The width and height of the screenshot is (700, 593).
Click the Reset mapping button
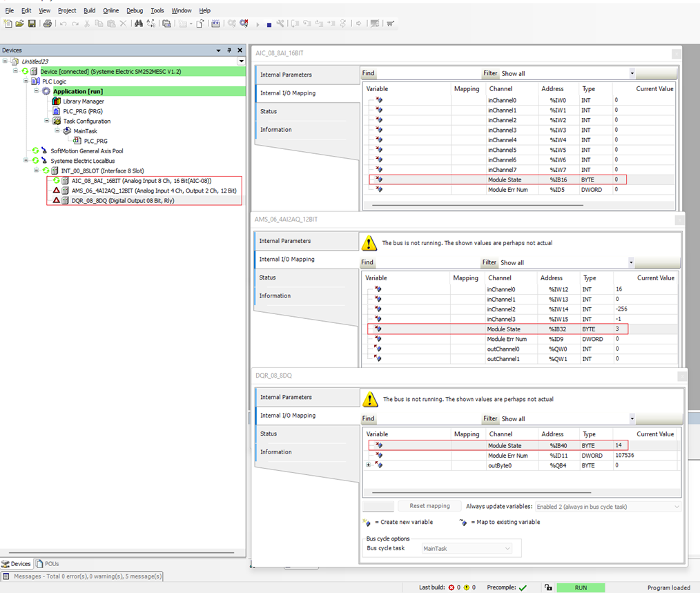tap(429, 507)
